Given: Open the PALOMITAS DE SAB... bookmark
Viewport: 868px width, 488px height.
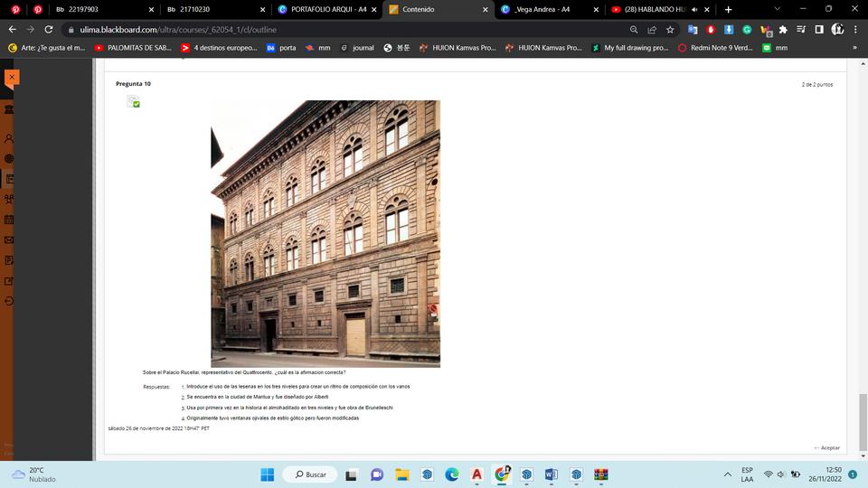Looking at the screenshot, I should (x=134, y=48).
